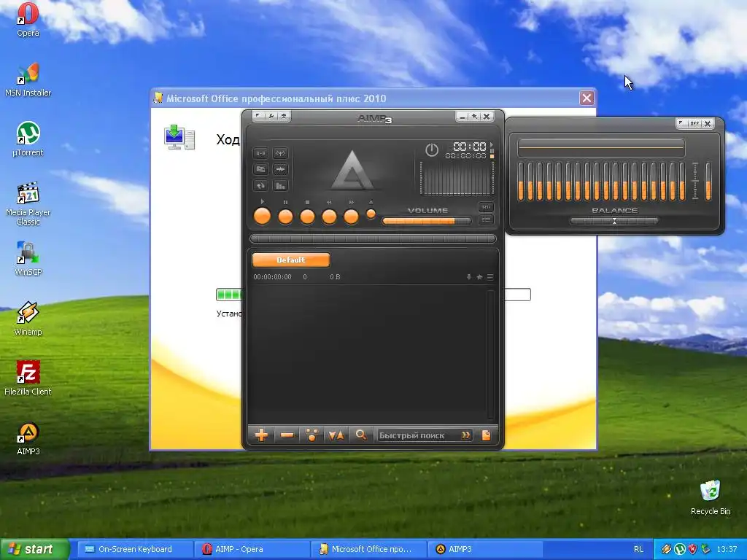Open the playlist menu lines icon
The height and width of the screenshot is (560, 747).
[x=490, y=276]
